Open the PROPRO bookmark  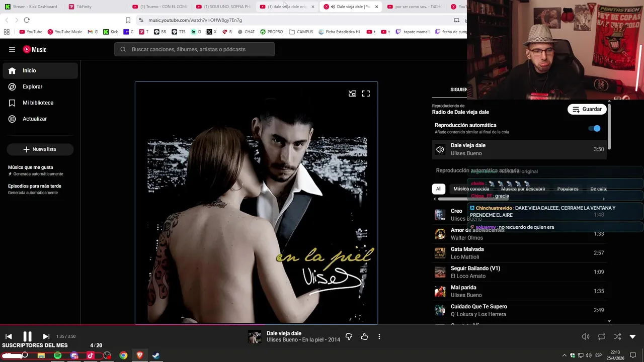tap(272, 32)
